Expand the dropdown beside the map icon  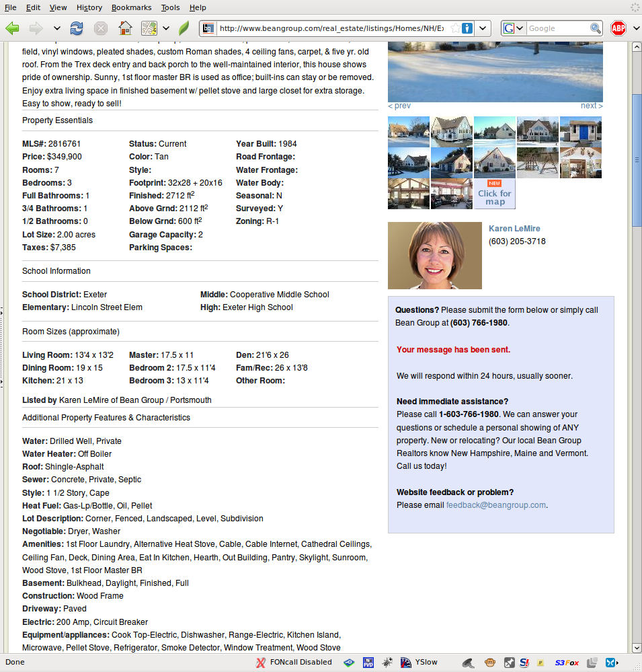click(166, 29)
